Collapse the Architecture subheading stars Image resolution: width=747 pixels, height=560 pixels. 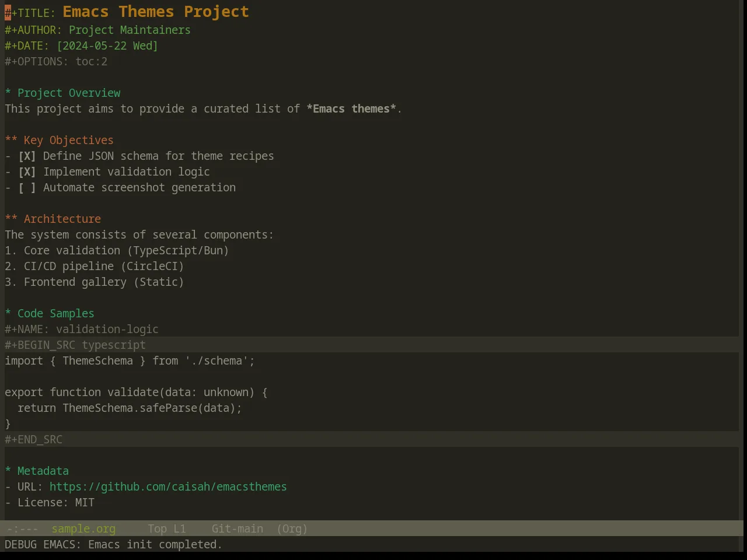tap(11, 219)
